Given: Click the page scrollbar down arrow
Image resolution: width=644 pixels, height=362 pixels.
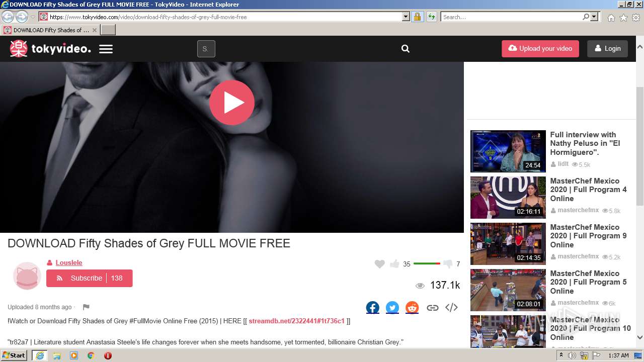Looking at the screenshot, I should click(640, 338).
